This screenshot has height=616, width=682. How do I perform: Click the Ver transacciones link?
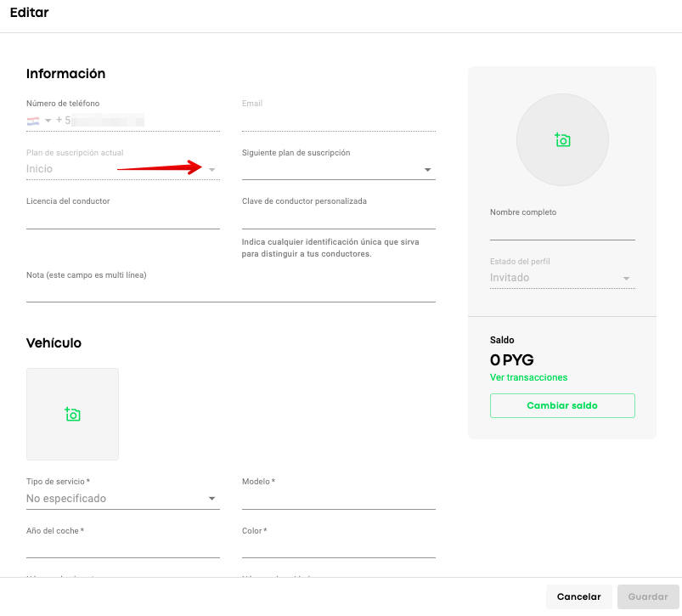pyautogui.click(x=528, y=377)
